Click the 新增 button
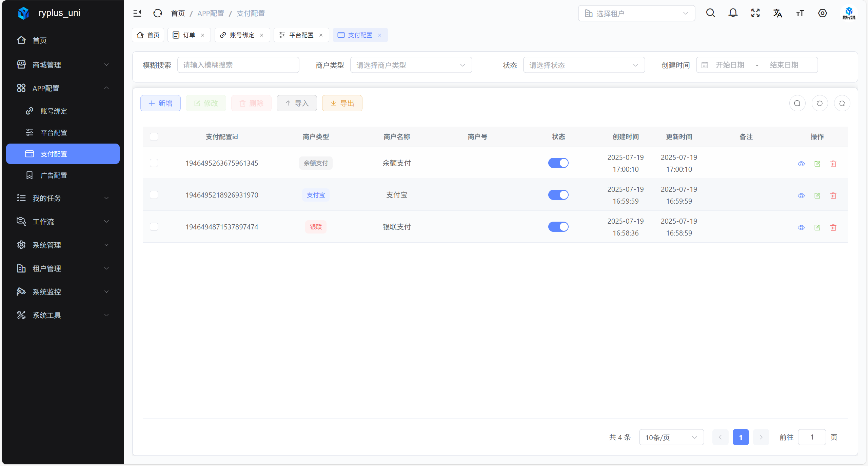 pos(160,103)
